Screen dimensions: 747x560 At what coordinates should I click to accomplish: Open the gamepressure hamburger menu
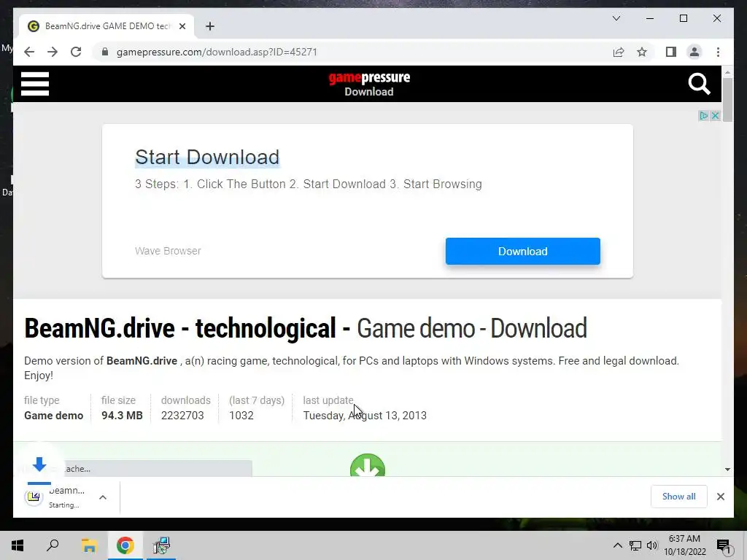point(35,84)
